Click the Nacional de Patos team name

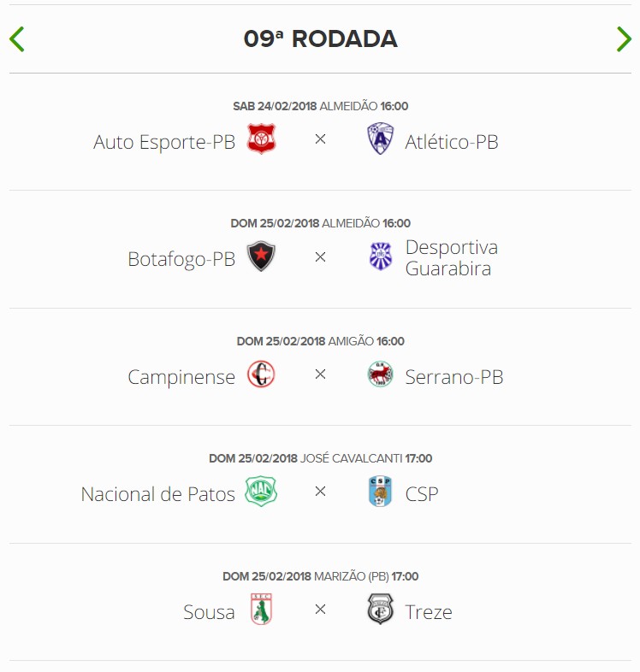click(x=157, y=494)
